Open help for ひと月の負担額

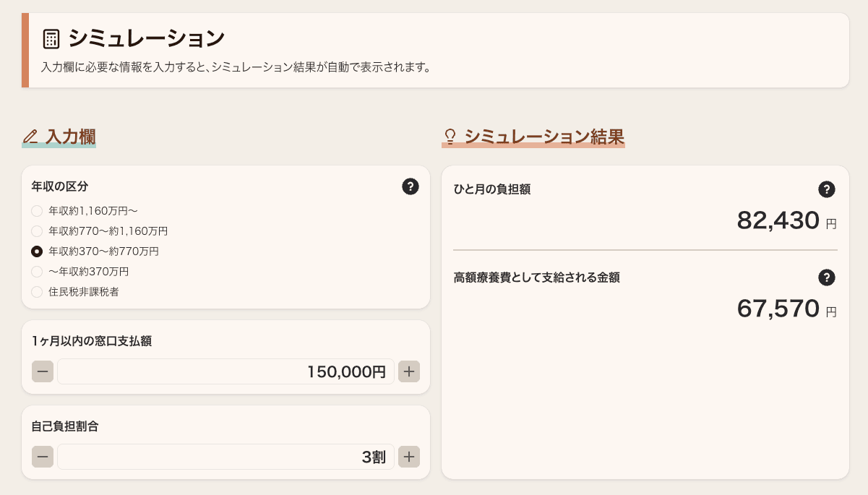click(x=826, y=189)
